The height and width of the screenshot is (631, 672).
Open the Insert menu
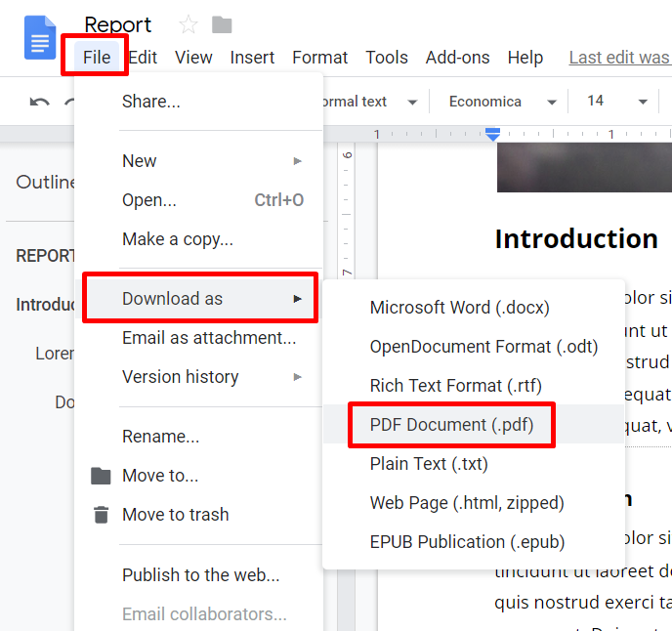click(252, 58)
